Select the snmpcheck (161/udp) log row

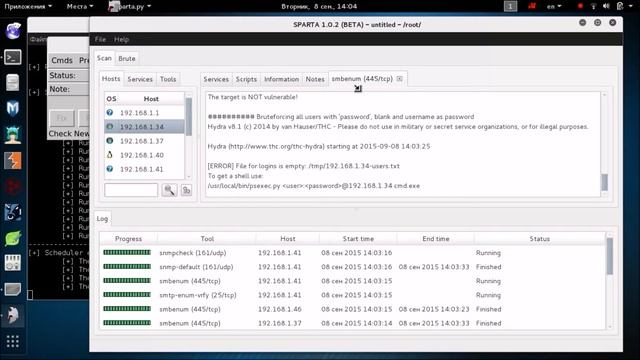pyautogui.click(x=353, y=253)
